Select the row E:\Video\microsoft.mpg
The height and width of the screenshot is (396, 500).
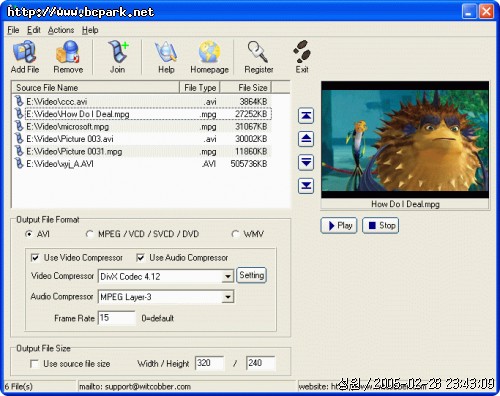(x=142, y=127)
